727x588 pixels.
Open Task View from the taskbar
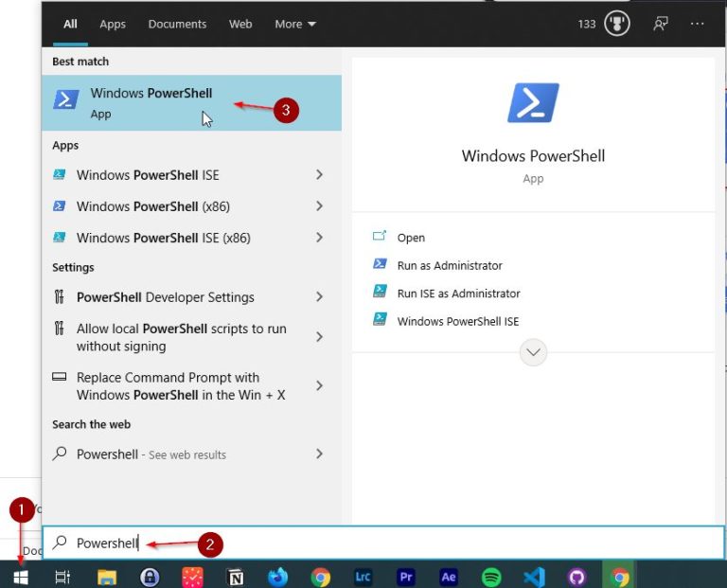[62, 577]
